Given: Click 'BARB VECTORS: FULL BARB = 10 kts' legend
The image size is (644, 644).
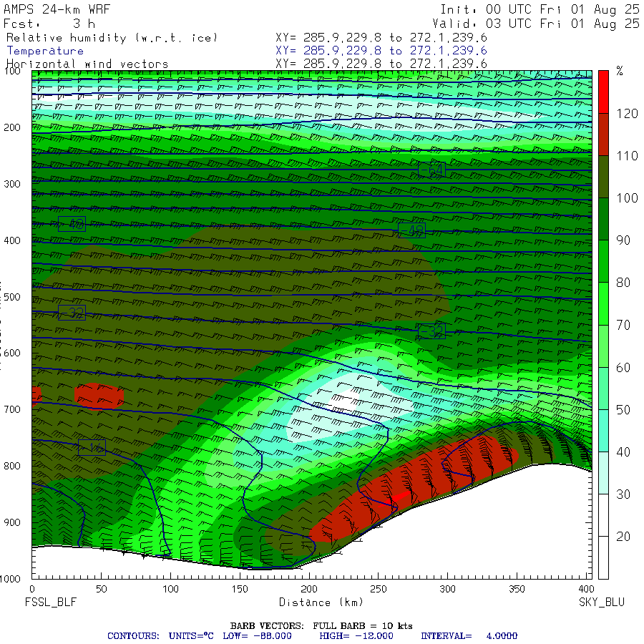Looking at the screenshot, I should [321, 626].
